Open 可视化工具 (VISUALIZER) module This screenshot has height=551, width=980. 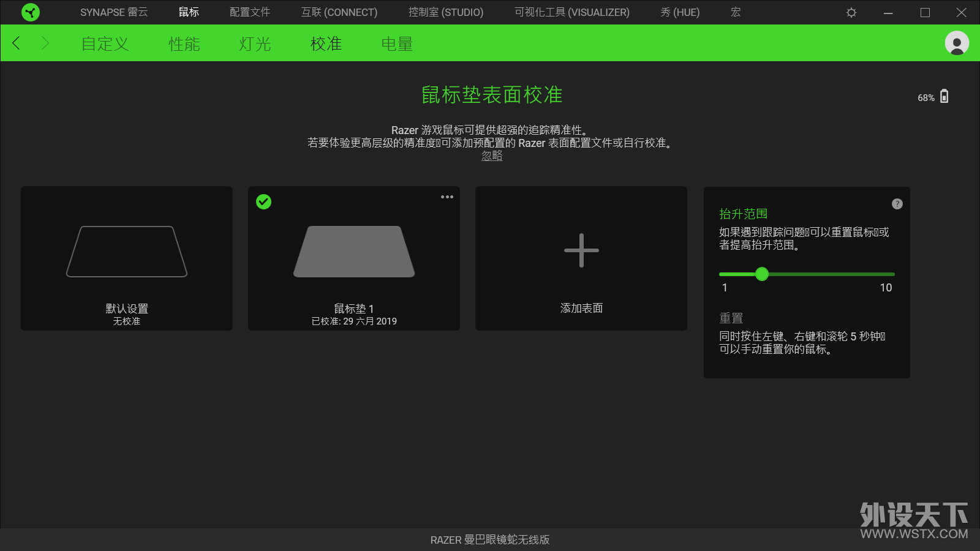pos(572,12)
